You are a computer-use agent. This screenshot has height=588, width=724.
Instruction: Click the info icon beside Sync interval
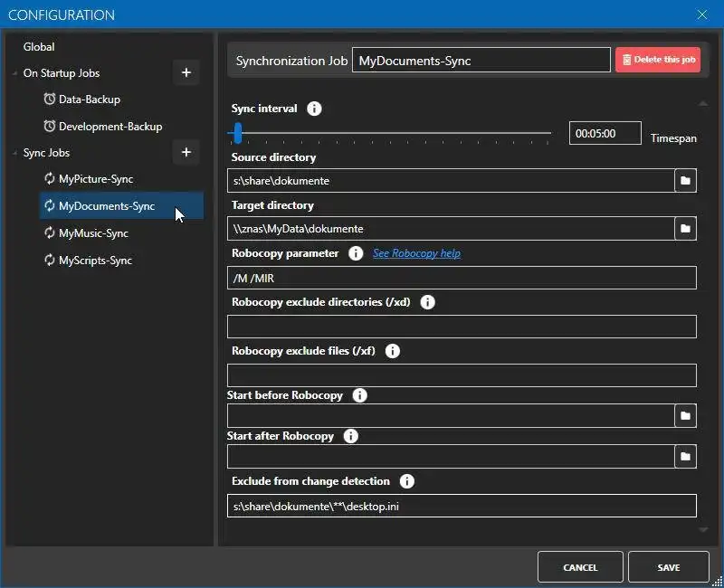[x=314, y=109]
